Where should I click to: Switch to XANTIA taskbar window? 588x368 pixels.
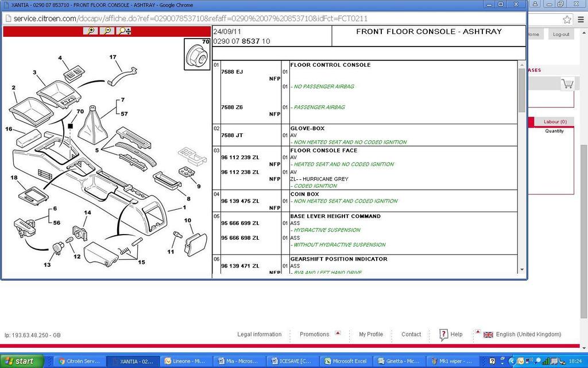pos(133,361)
